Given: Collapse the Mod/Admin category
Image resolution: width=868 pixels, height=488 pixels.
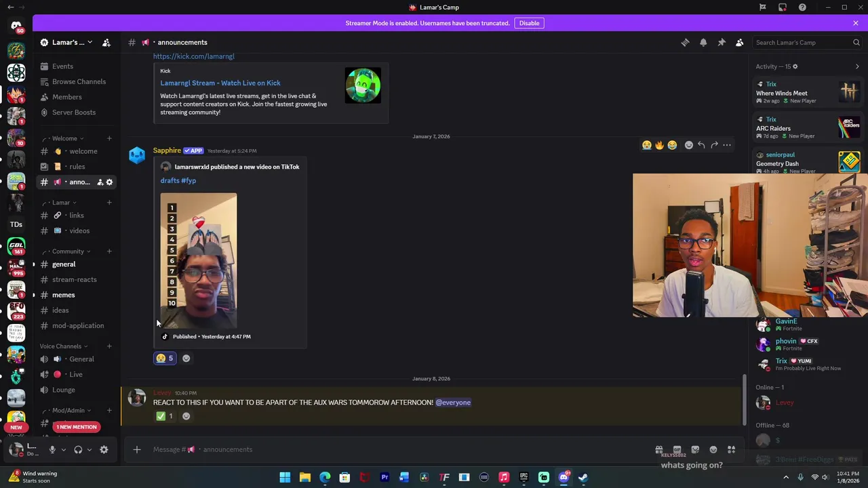Looking at the screenshot, I should 68,411.
